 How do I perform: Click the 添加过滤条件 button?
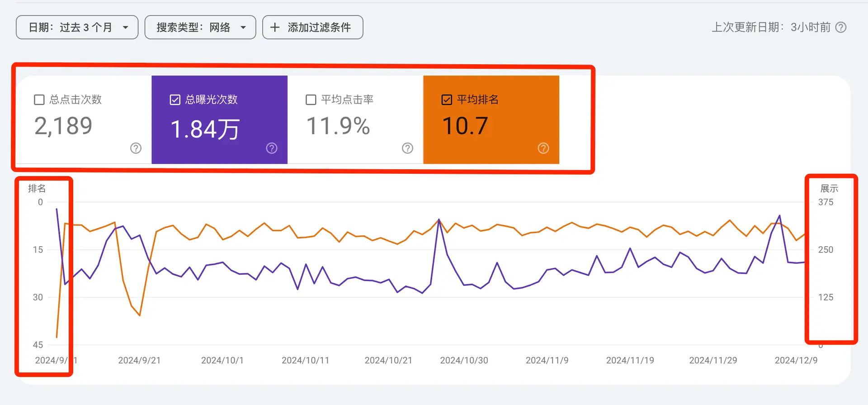pyautogui.click(x=313, y=27)
